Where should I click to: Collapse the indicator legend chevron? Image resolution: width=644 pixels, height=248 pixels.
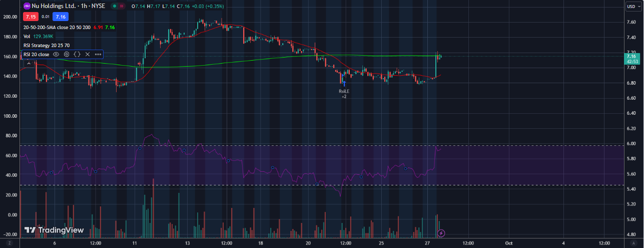[x=29, y=64]
